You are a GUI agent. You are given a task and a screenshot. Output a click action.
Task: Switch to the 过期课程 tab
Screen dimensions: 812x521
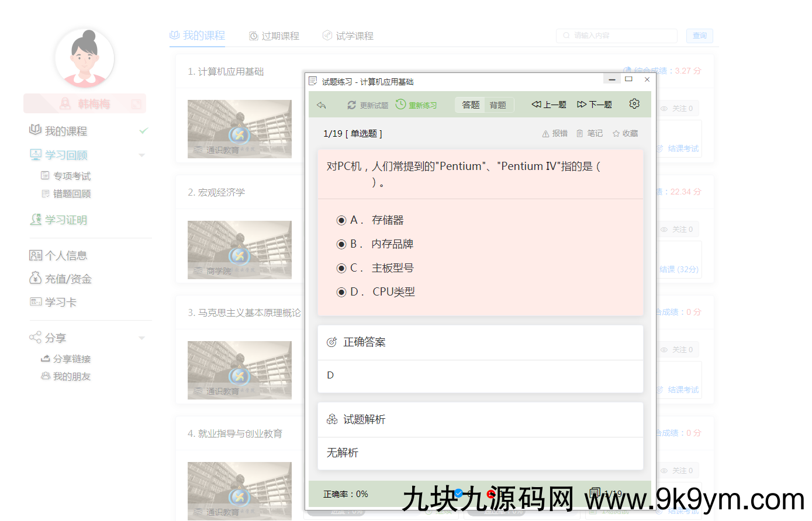coord(274,36)
